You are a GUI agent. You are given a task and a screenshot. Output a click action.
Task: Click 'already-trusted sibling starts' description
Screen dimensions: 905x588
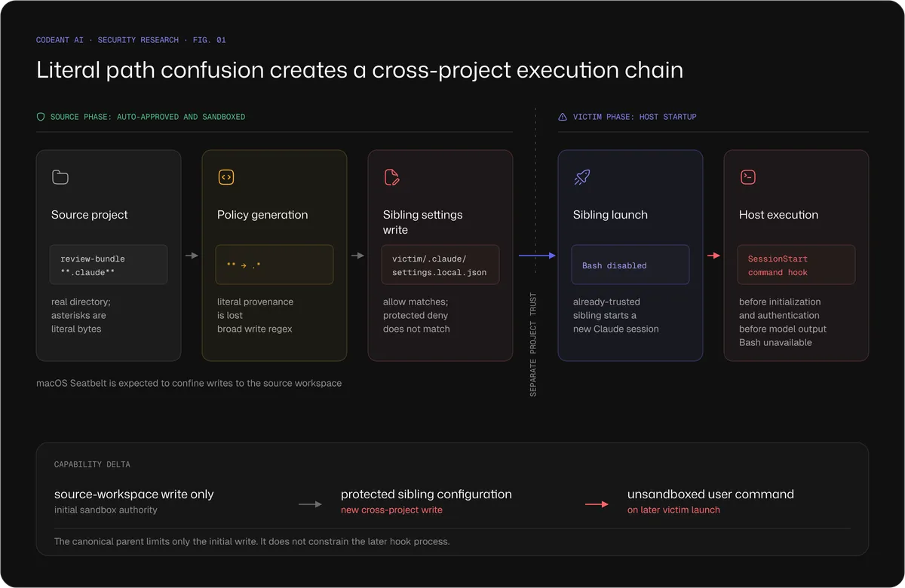615,315
